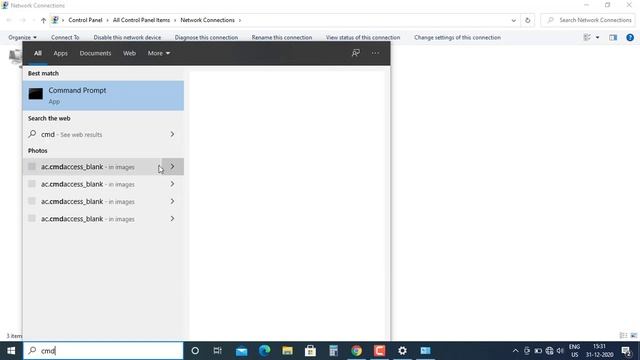Switch to the Apps search tab
The image size is (640, 360).
(60, 53)
